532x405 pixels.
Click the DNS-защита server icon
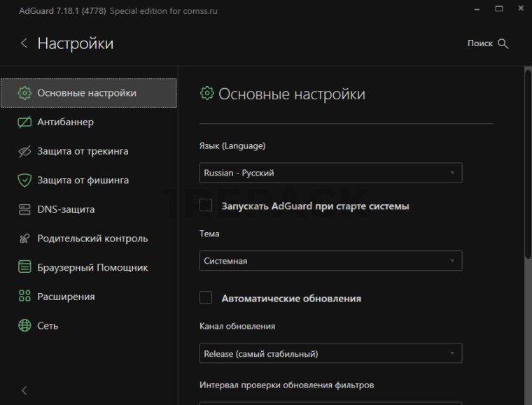pyautogui.click(x=24, y=209)
